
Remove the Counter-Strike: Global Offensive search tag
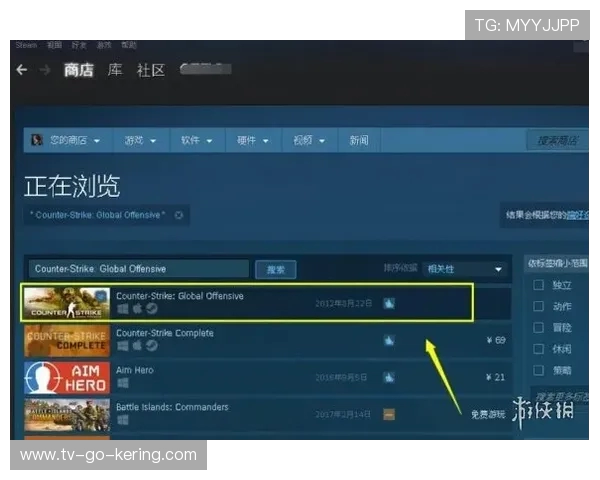[179, 215]
